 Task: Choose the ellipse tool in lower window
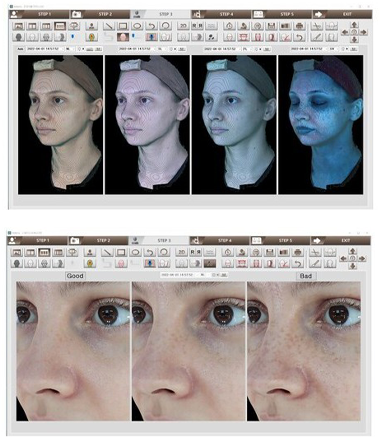coord(135,252)
